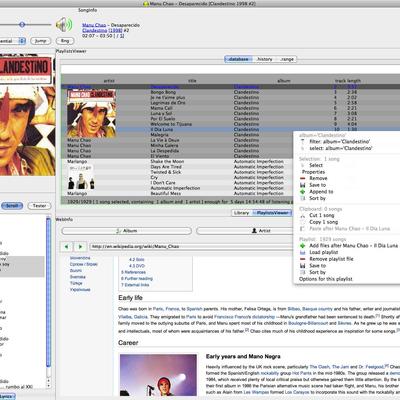Screen dimensions: 400x400
Task: Sort by the track length column header
Action: pyautogui.click(x=348, y=81)
